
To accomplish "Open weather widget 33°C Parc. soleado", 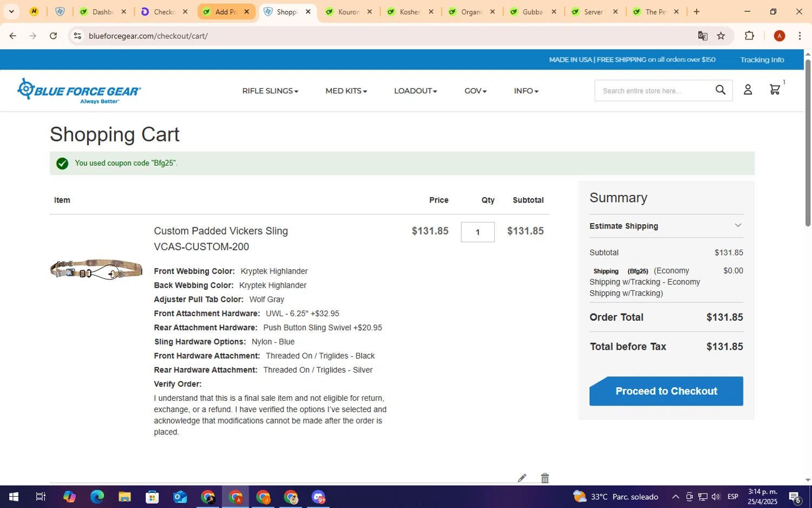I will 616,497.
